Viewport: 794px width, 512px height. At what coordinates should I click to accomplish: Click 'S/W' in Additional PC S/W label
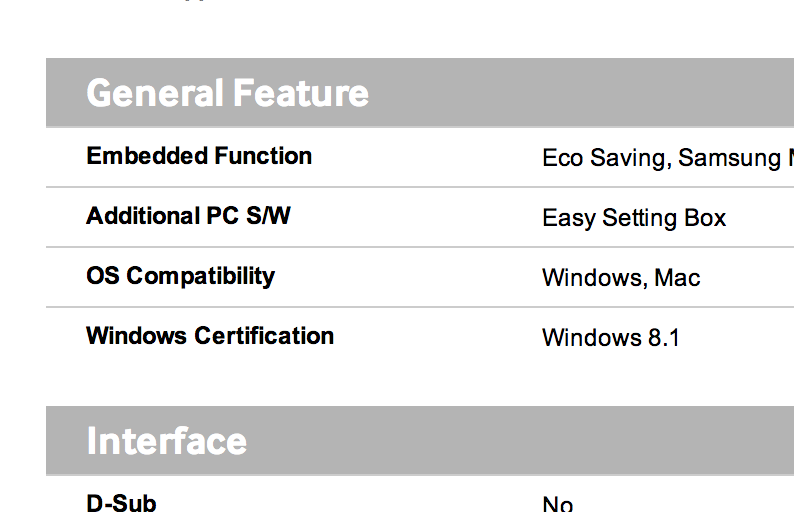click(268, 216)
